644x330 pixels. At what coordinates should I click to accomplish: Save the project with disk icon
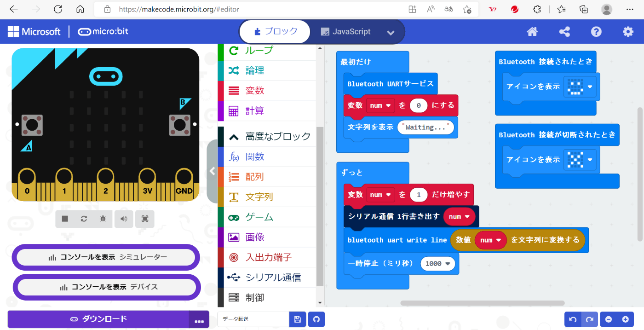pos(297,319)
